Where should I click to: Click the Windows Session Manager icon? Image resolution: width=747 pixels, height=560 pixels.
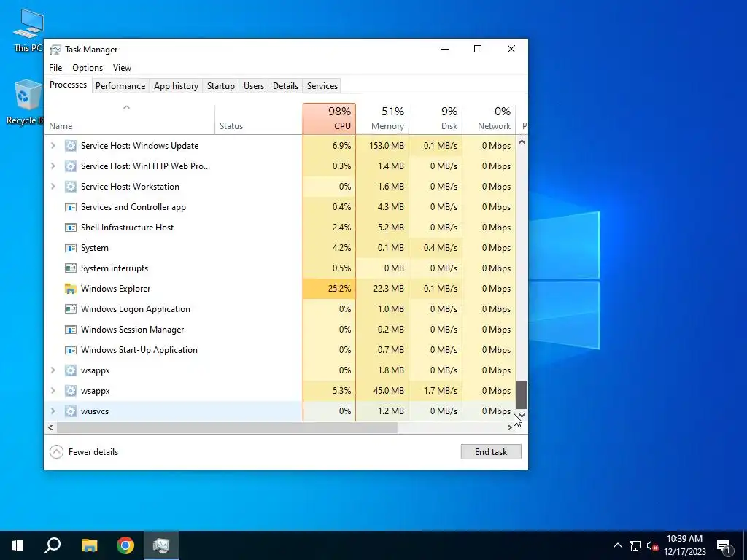pyautogui.click(x=71, y=330)
